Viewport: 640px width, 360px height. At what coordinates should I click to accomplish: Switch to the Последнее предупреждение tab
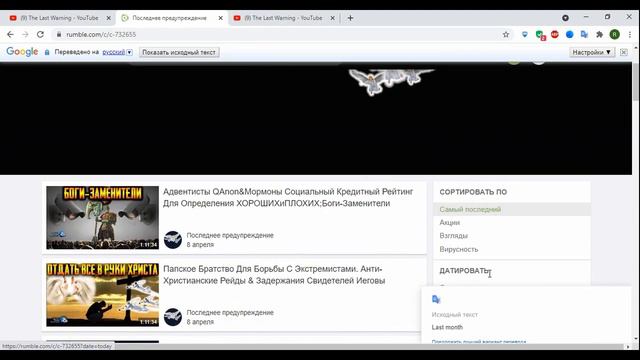[171, 18]
